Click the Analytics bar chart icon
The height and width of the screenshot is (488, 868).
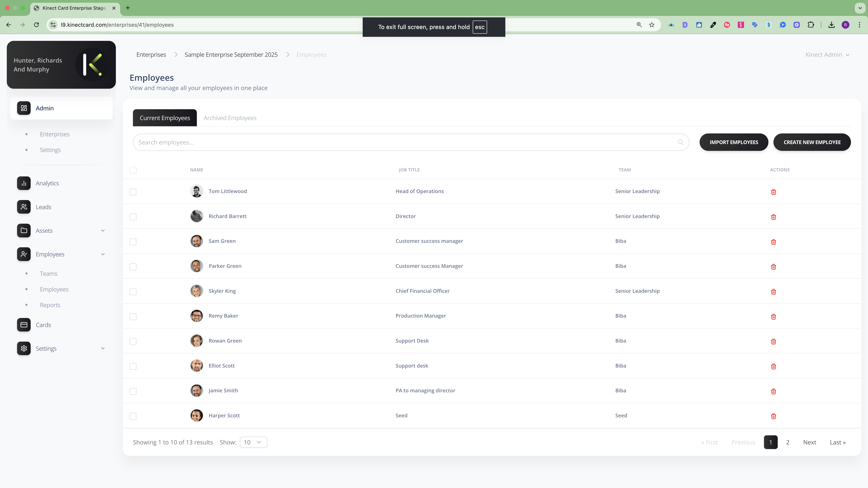coord(24,183)
